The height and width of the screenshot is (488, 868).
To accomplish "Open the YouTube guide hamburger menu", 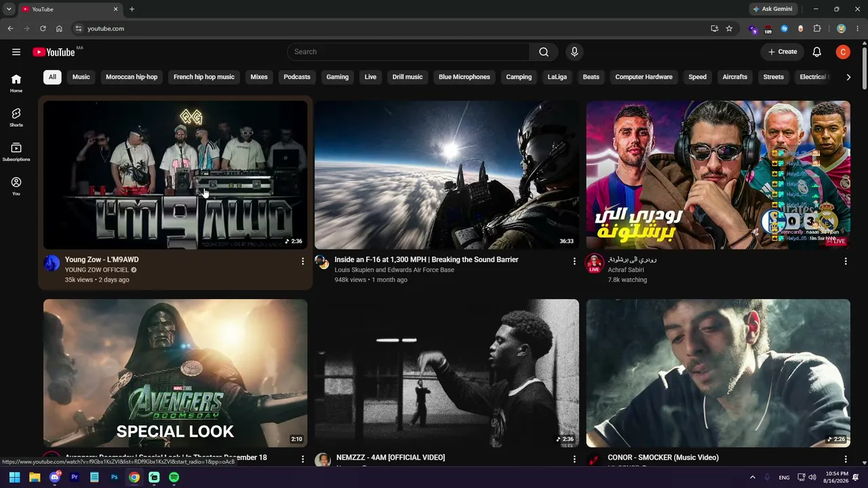I will [16, 52].
